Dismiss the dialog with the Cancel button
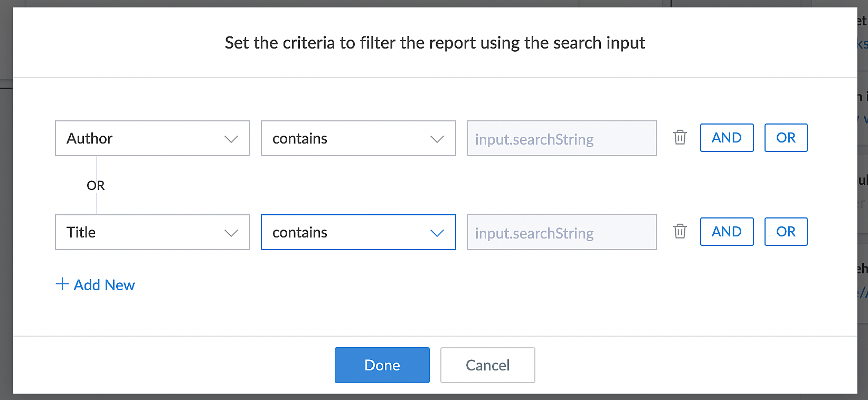The height and width of the screenshot is (400, 868). (x=487, y=365)
